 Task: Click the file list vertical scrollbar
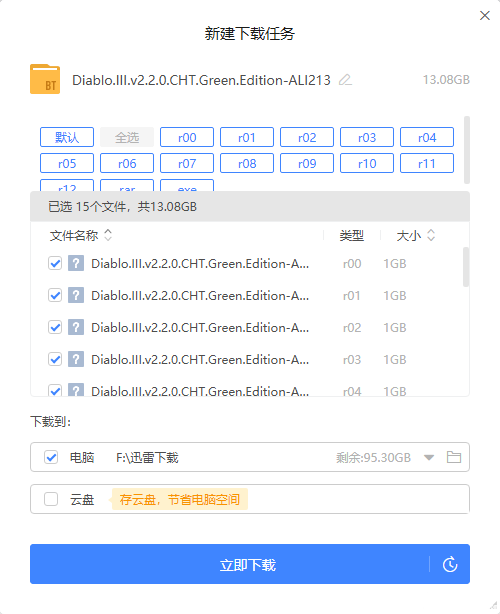tap(466, 267)
